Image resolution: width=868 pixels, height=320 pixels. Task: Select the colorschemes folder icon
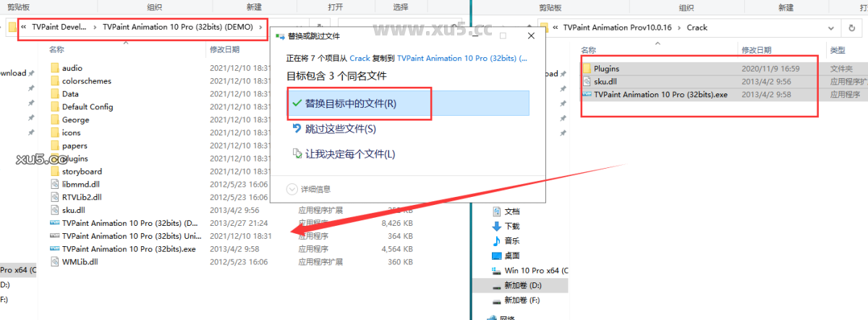click(54, 81)
